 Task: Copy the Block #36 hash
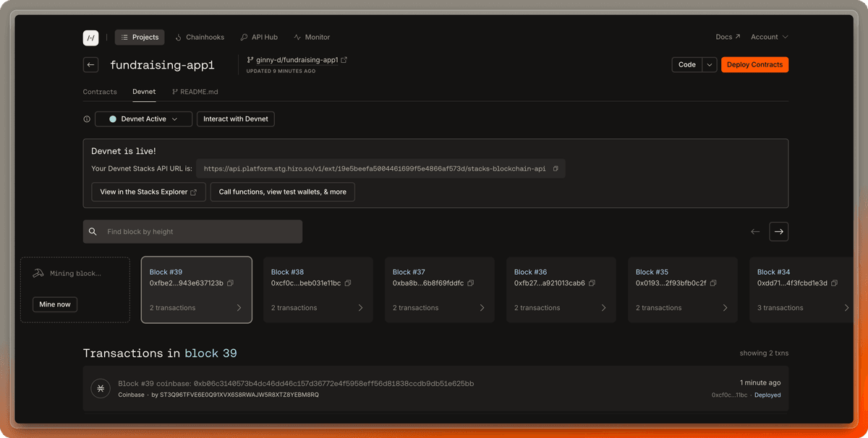pyautogui.click(x=592, y=283)
